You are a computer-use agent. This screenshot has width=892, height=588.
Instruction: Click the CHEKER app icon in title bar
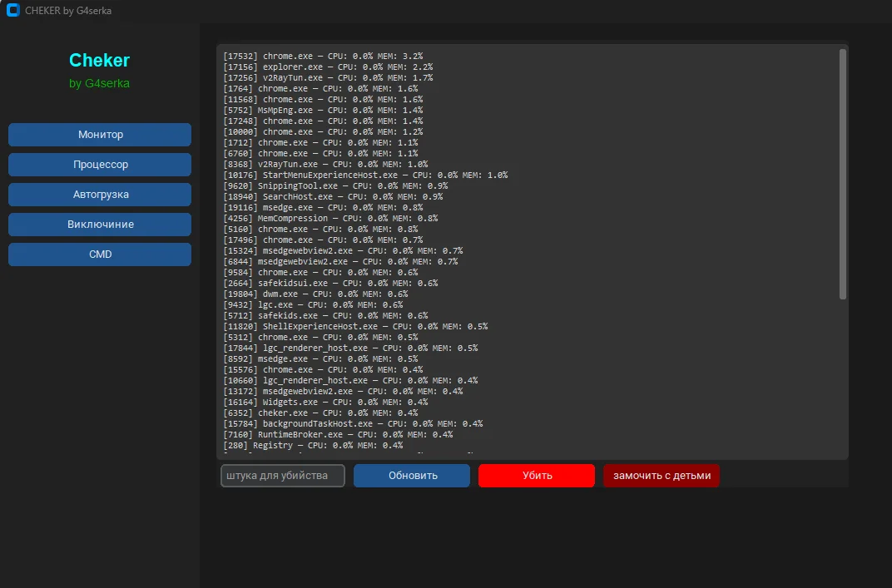click(12, 11)
